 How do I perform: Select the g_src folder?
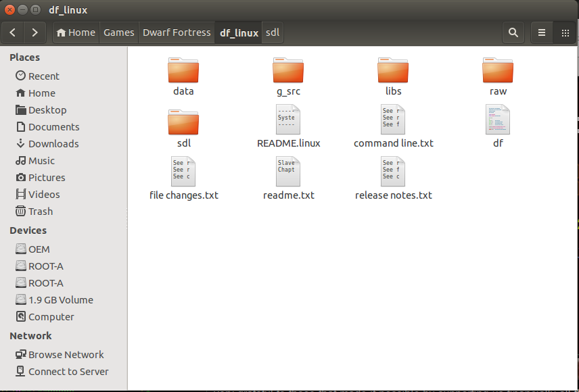point(288,70)
